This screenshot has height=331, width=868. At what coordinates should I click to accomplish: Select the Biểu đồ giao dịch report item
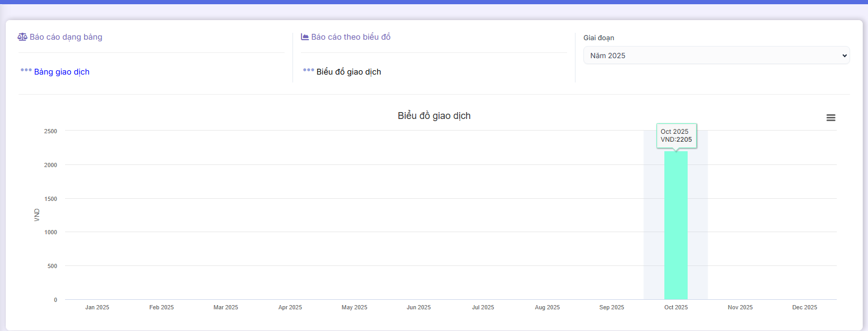[349, 72]
